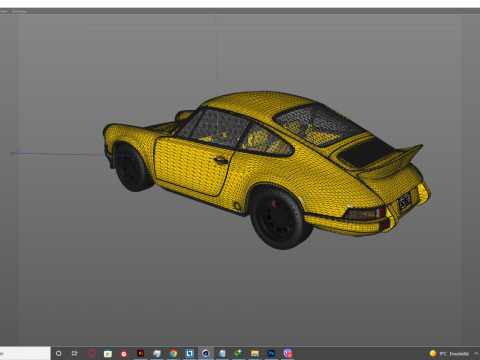Select the yellow car model in the viewport
The width and height of the screenshot is (480, 360).
267,170
